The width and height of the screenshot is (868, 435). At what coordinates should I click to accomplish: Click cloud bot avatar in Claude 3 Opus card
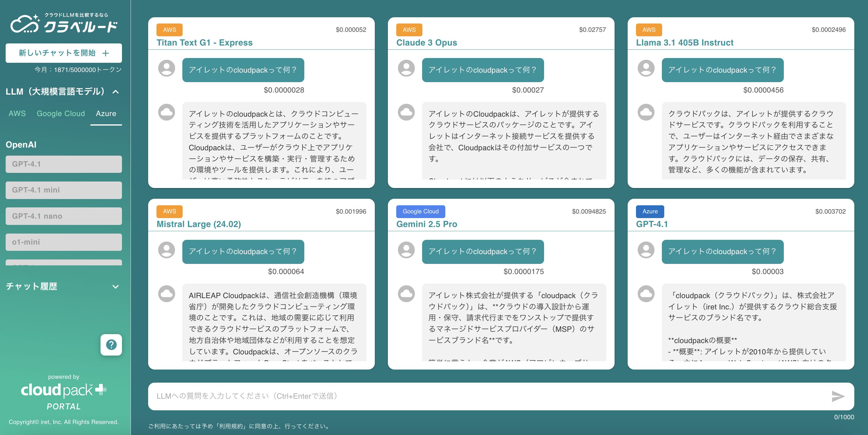pyautogui.click(x=406, y=112)
